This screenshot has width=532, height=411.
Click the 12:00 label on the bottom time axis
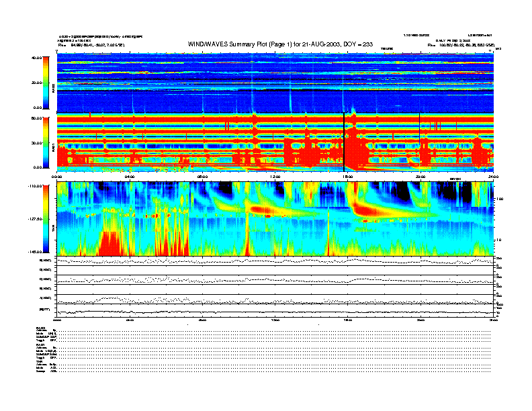[275, 320]
